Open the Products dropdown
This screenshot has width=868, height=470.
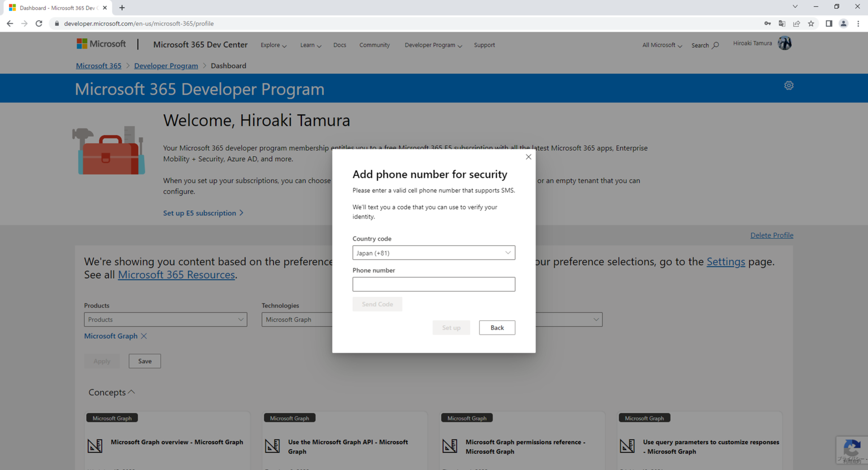[165, 320]
